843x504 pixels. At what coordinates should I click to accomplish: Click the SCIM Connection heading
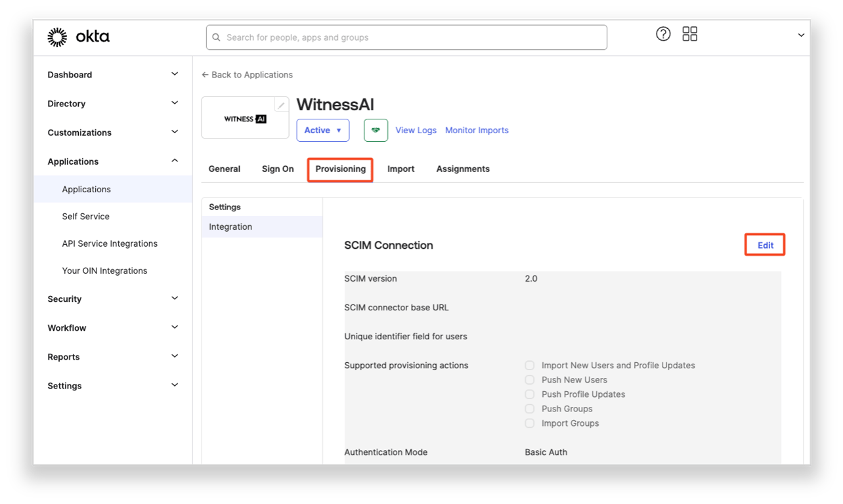tap(389, 245)
